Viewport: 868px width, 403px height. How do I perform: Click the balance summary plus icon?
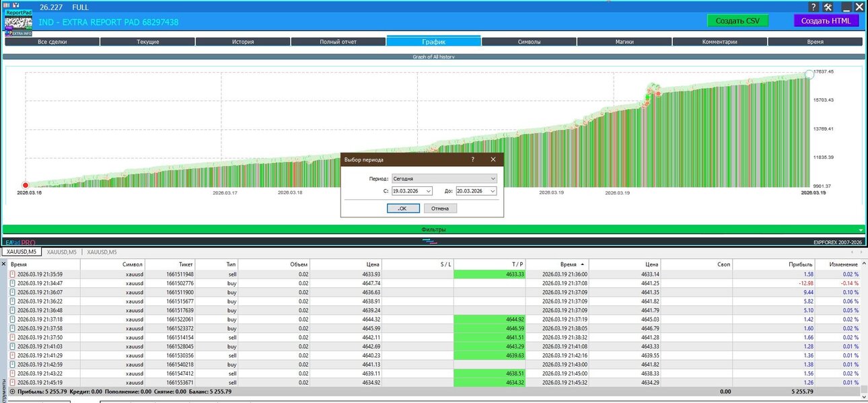[13, 391]
